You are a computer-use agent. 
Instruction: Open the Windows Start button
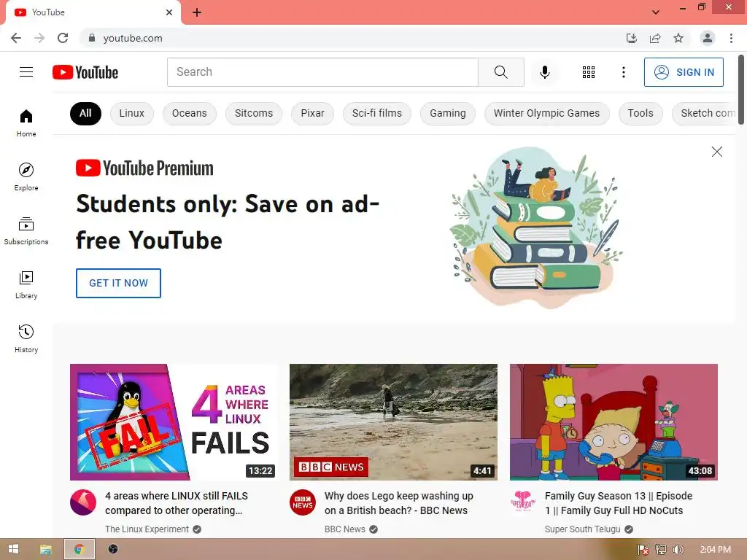13,549
